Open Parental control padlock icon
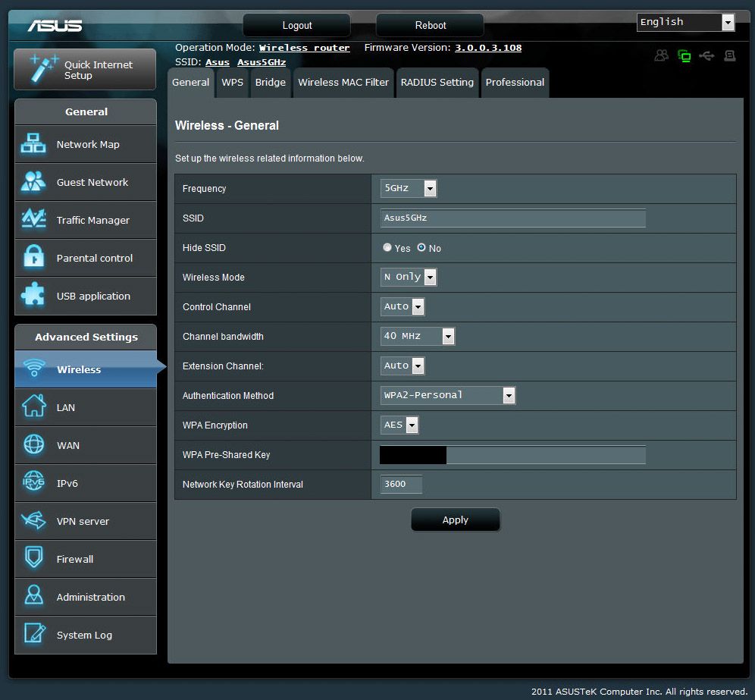 [x=33, y=258]
